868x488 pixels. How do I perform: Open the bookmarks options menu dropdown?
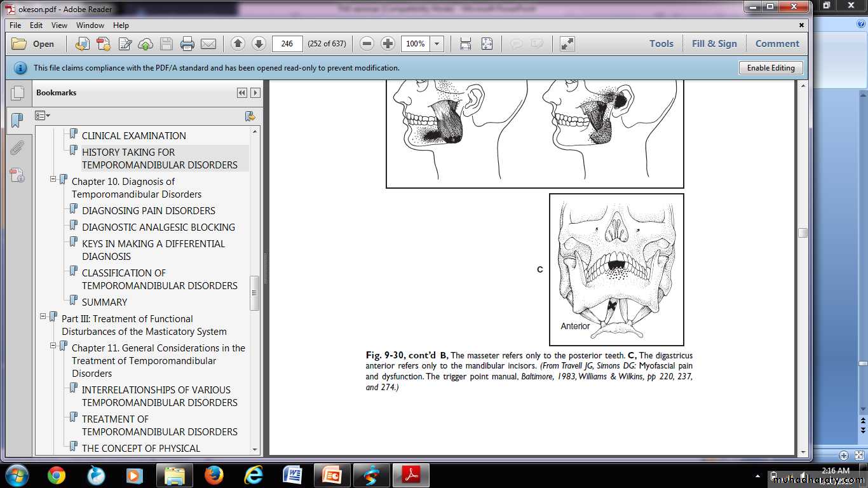click(x=43, y=116)
